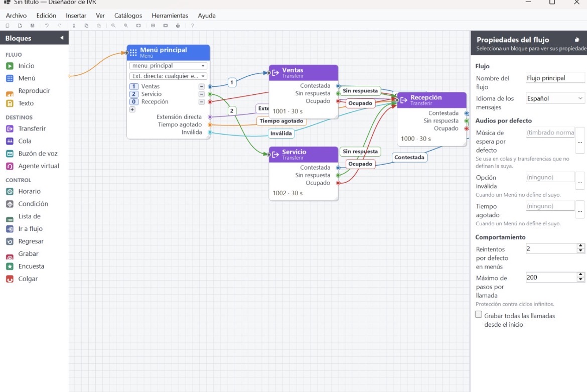Select the Colgar block icon
Screen dimensions: 587x392
click(10, 279)
